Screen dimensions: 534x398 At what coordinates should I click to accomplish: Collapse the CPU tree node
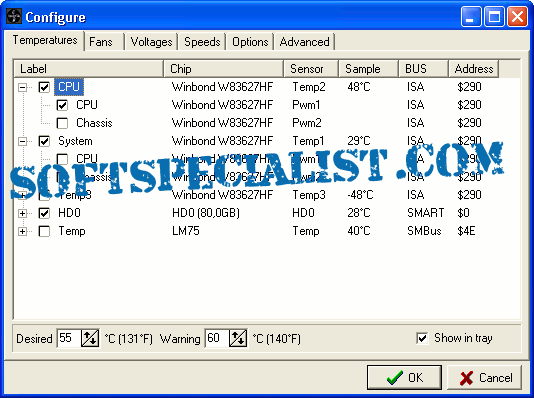click(22, 87)
